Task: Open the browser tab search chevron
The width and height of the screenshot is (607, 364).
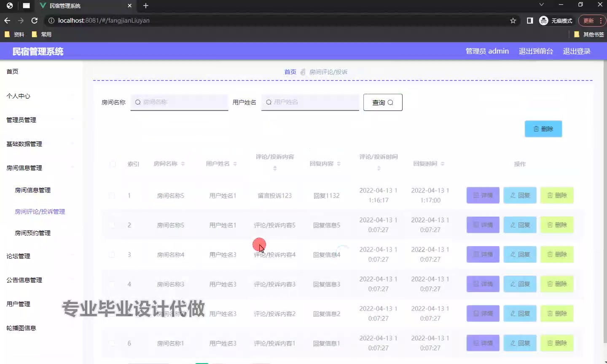Action: (x=542, y=5)
